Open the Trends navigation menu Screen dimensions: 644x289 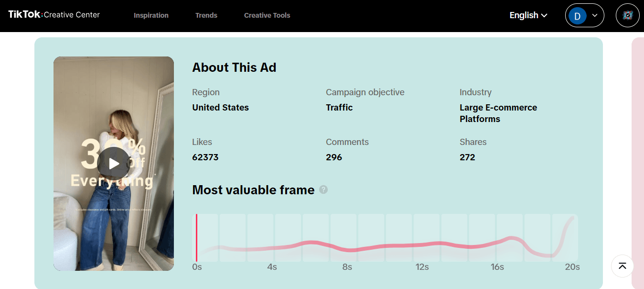206,15
